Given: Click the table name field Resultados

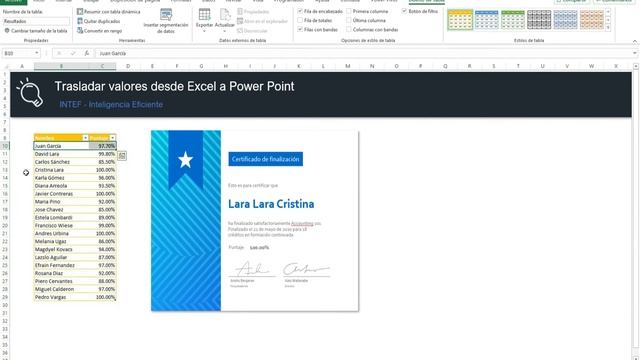Looking at the screenshot, I should click(x=36, y=21).
